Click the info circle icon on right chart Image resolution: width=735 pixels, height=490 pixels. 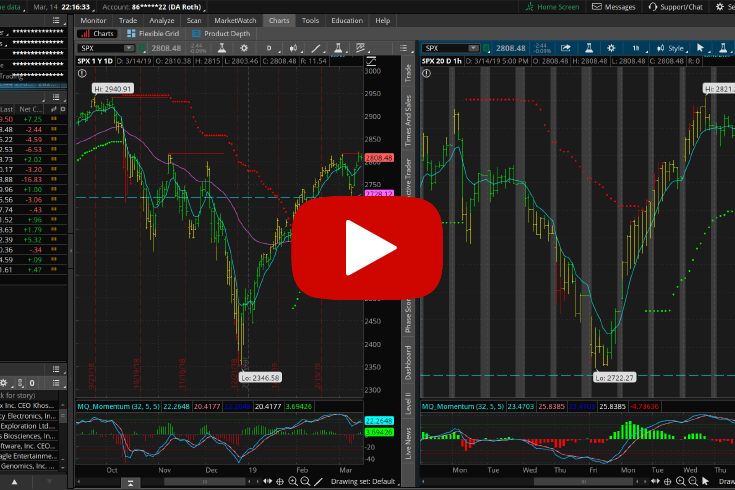pos(426,74)
